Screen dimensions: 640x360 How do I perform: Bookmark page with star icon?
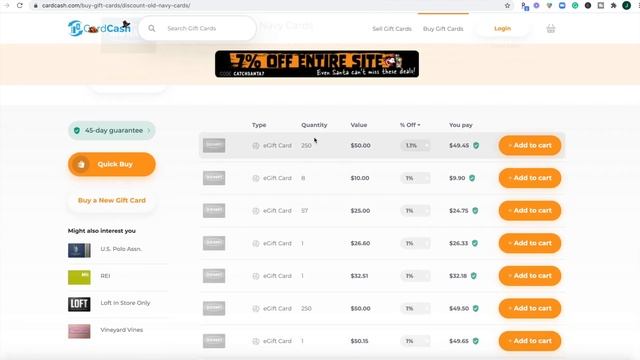(x=507, y=5)
